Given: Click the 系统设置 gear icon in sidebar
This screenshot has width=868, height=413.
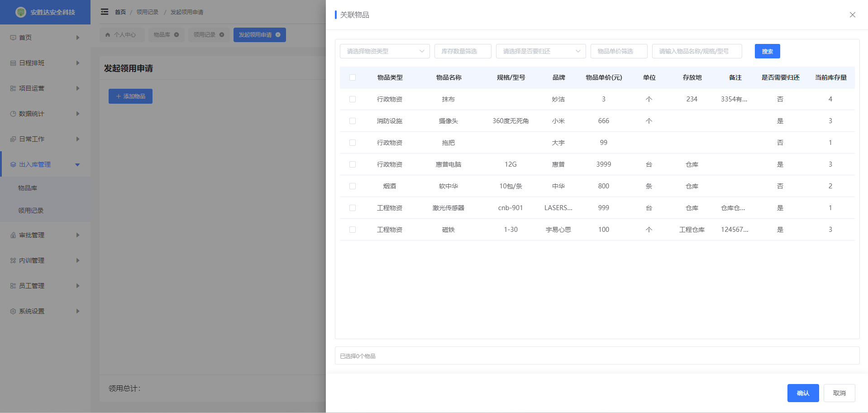Looking at the screenshot, I should (x=13, y=311).
